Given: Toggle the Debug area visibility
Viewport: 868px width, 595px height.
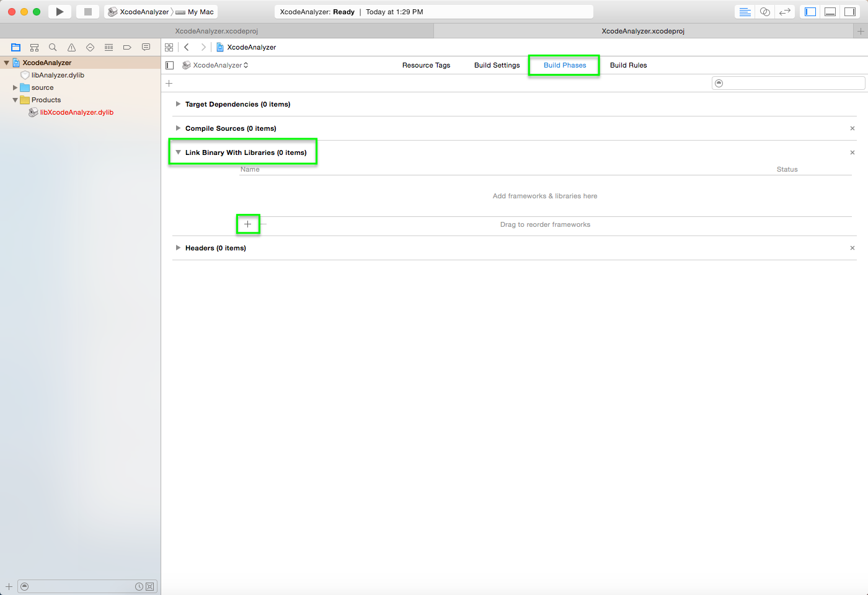Looking at the screenshot, I should [830, 12].
